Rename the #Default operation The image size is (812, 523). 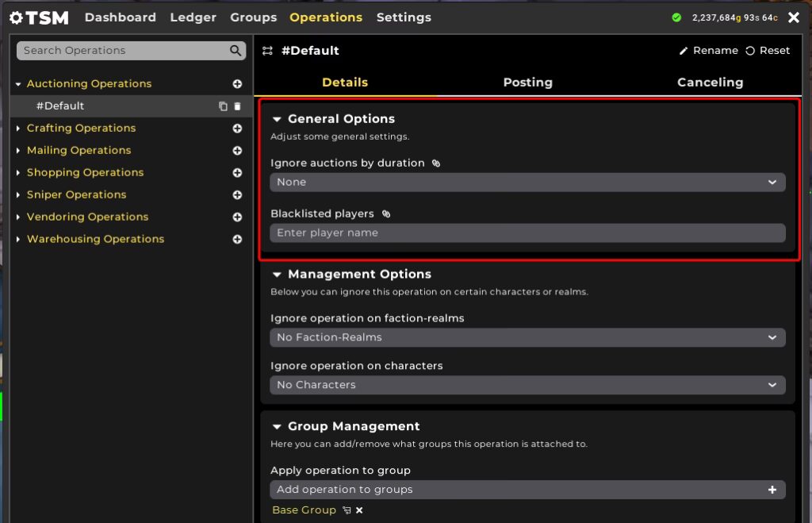708,51
